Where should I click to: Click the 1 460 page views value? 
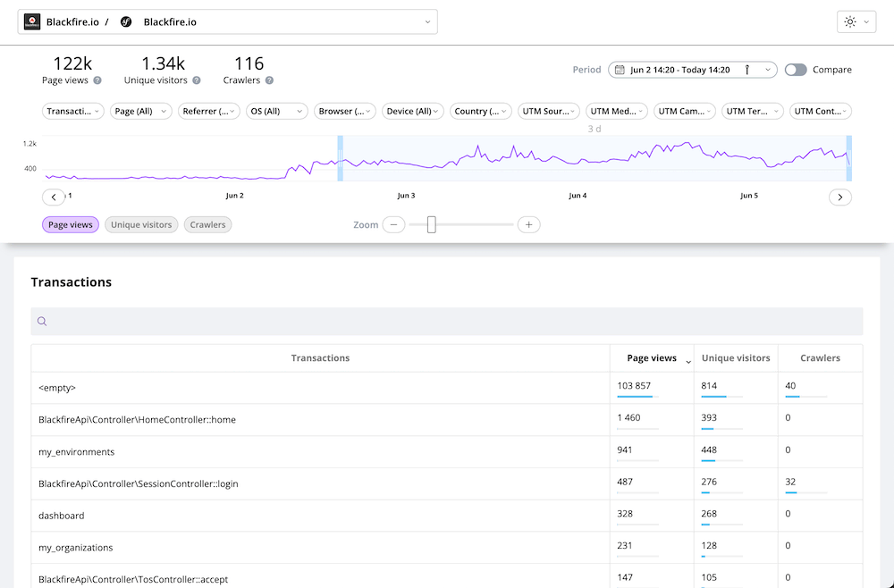pyautogui.click(x=628, y=417)
